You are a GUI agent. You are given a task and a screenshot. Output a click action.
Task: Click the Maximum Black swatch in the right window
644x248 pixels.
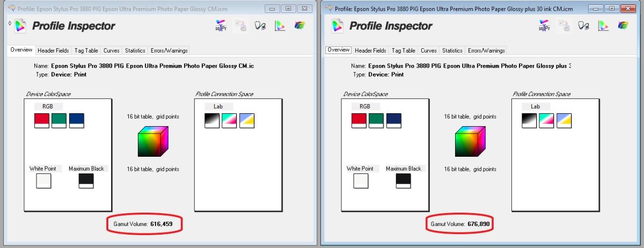(x=404, y=181)
